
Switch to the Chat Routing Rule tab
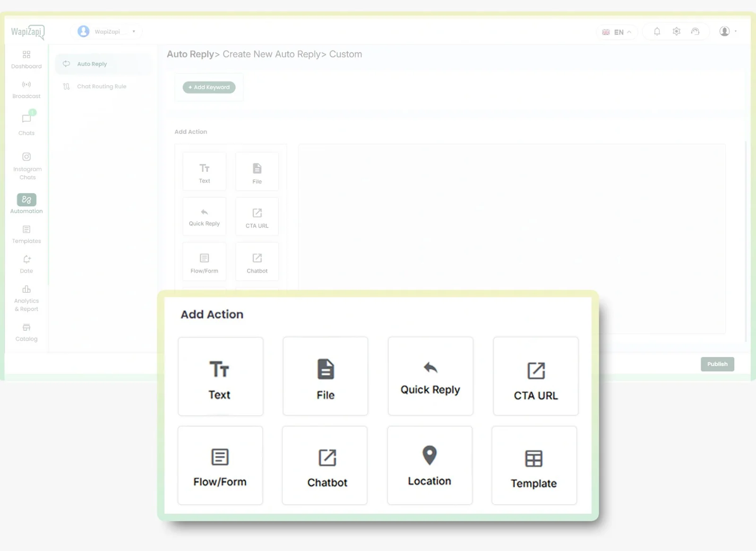tap(102, 86)
